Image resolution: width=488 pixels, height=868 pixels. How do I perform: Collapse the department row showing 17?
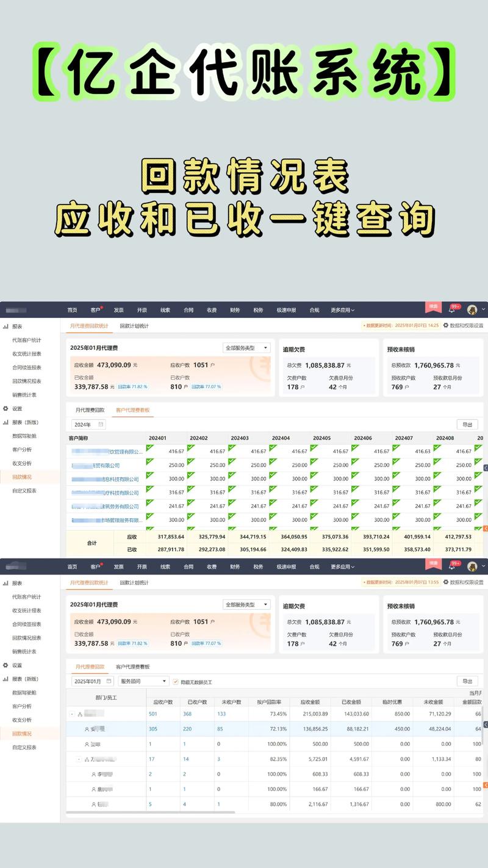79,759
